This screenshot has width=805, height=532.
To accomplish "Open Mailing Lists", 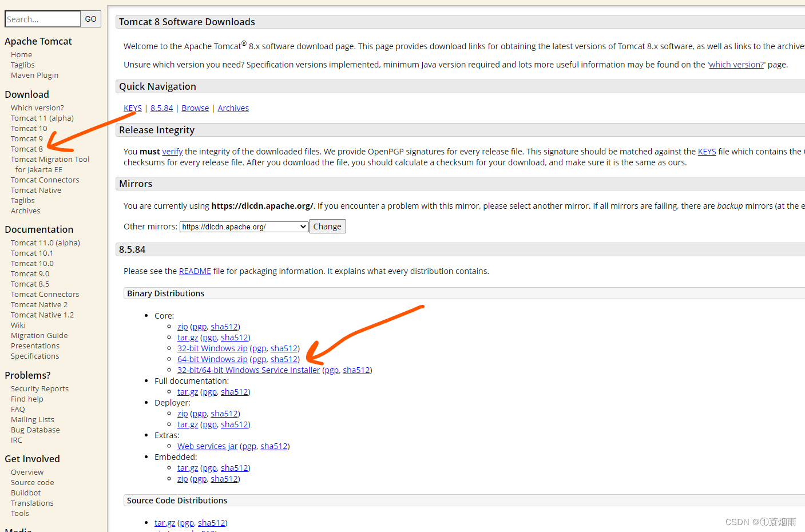I will coord(33,420).
